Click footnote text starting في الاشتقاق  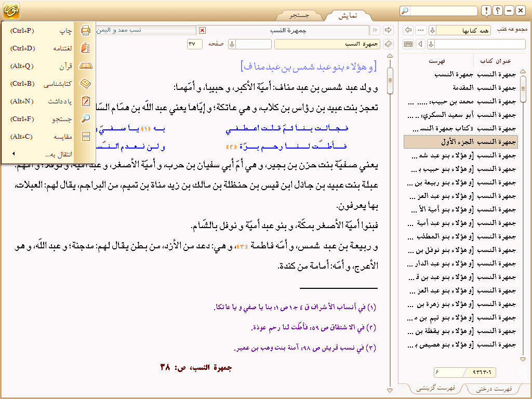(x=314, y=328)
